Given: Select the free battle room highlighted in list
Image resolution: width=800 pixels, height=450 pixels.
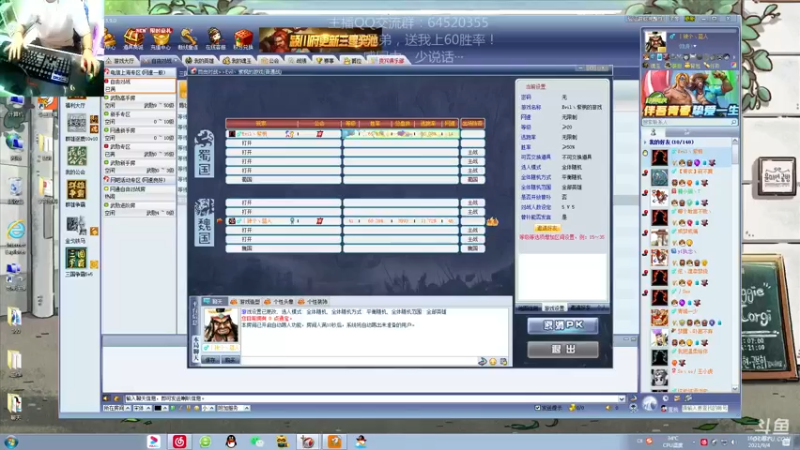Looking at the screenshot, I should point(140,85).
